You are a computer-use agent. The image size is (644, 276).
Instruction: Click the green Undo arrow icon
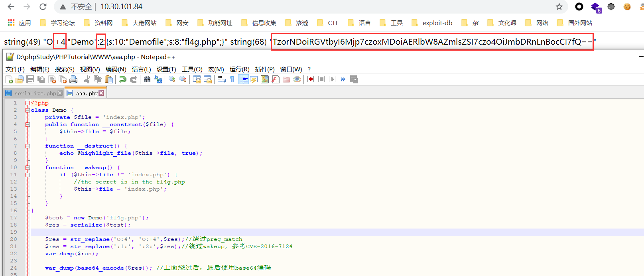click(122, 79)
